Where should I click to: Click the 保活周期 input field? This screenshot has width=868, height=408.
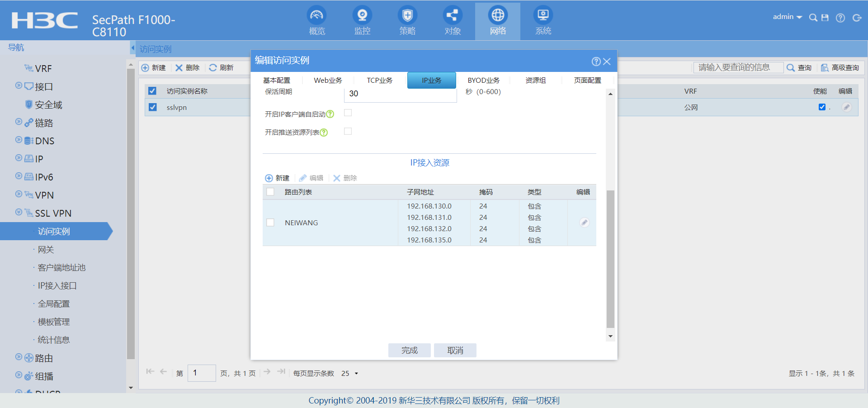(400, 94)
